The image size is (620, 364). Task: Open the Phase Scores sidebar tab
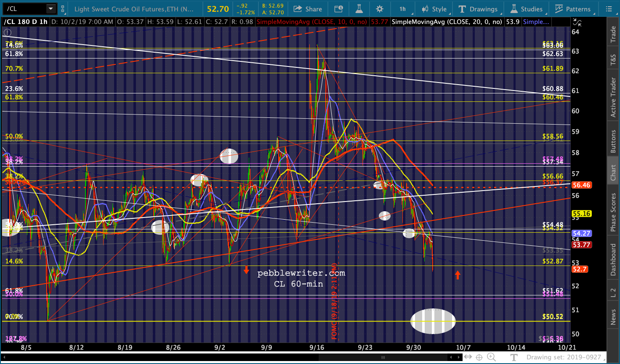pos(613,212)
